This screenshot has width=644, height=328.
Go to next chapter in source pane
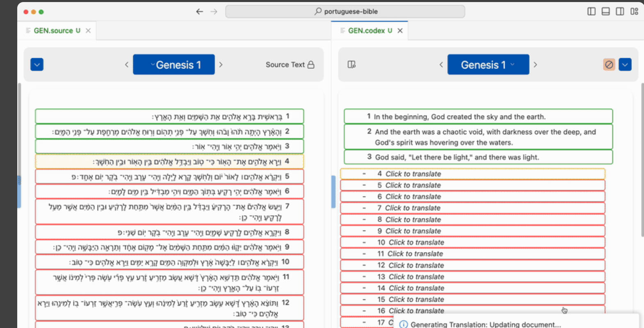point(221,64)
